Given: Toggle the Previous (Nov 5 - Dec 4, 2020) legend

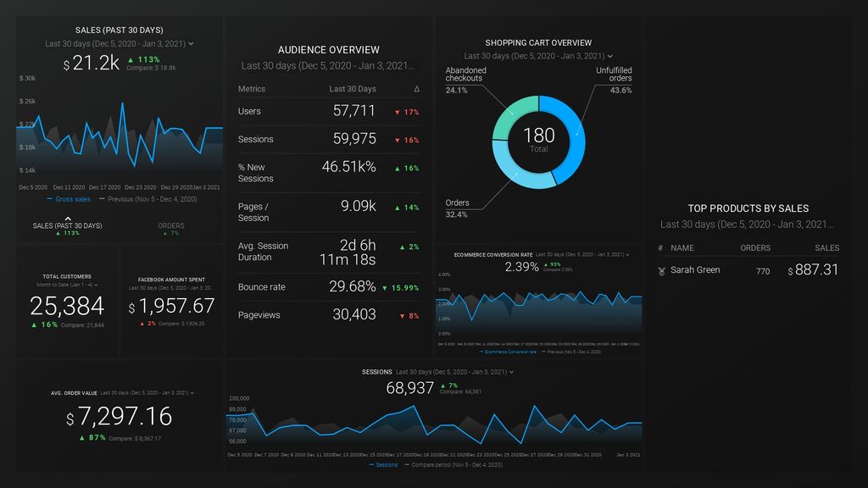Looking at the screenshot, I should tap(147, 199).
